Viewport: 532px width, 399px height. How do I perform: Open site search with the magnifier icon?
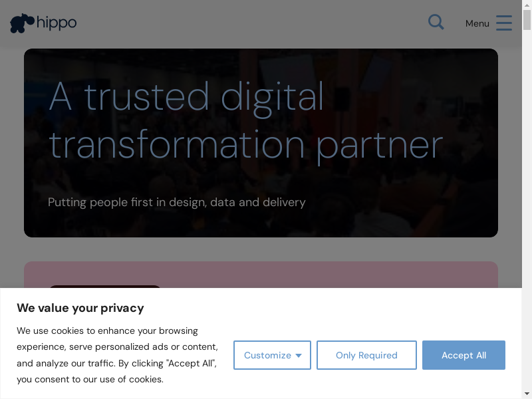(x=436, y=23)
